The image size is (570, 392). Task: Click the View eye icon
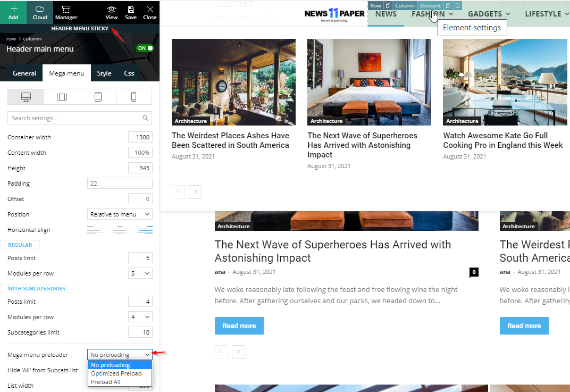pos(111,12)
